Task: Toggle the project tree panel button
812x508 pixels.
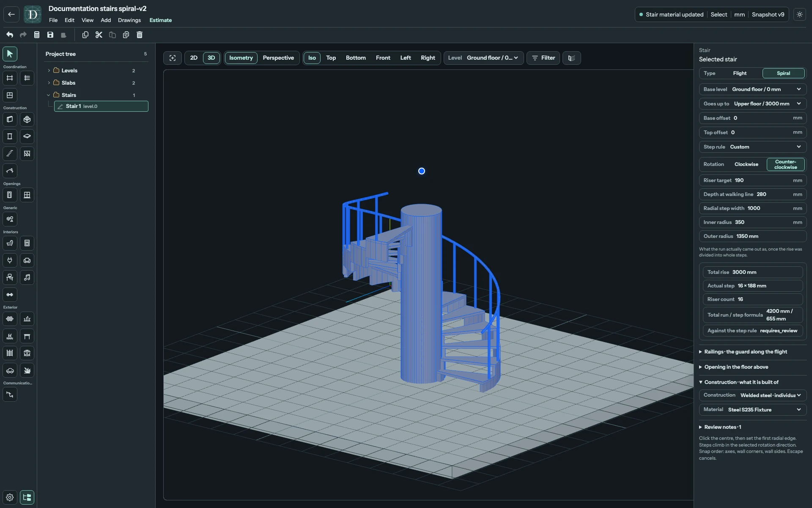Action: click(x=27, y=497)
